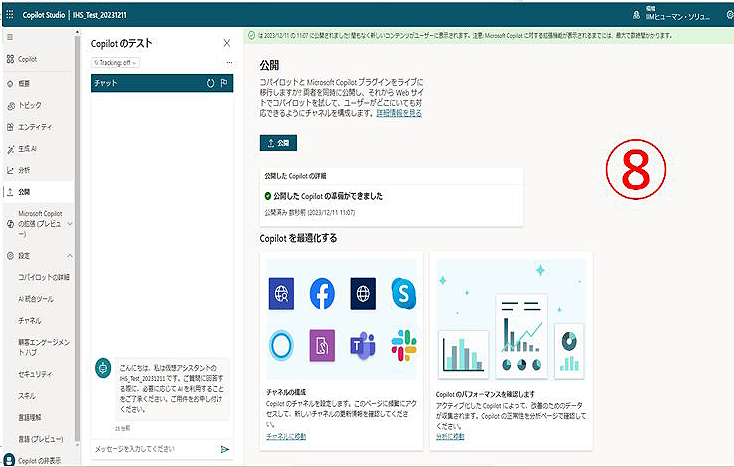The height and width of the screenshot is (467, 734).
Task: Open チャネル under settings
Action: [29, 321]
